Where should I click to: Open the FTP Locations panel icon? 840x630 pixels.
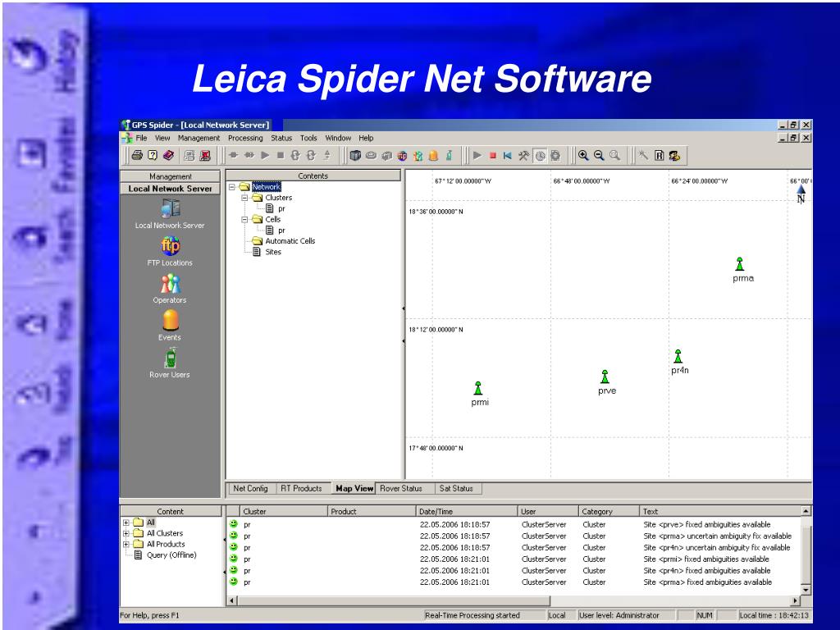(170, 246)
